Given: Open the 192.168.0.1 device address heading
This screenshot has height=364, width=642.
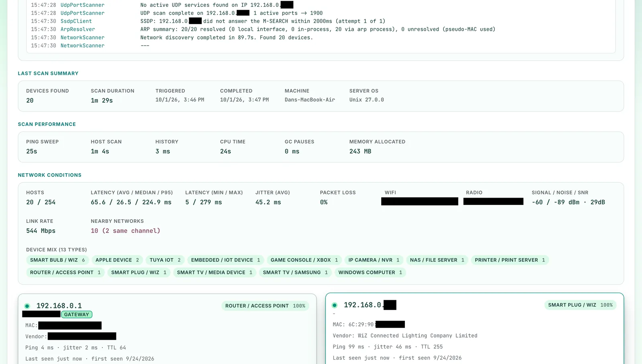Looking at the screenshot, I should [59, 306].
